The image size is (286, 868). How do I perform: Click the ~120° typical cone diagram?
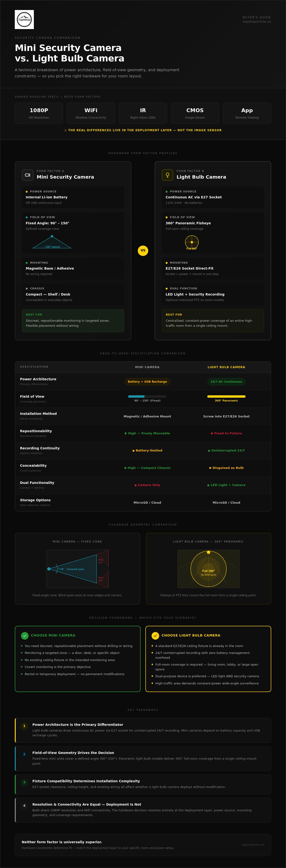pos(52,242)
